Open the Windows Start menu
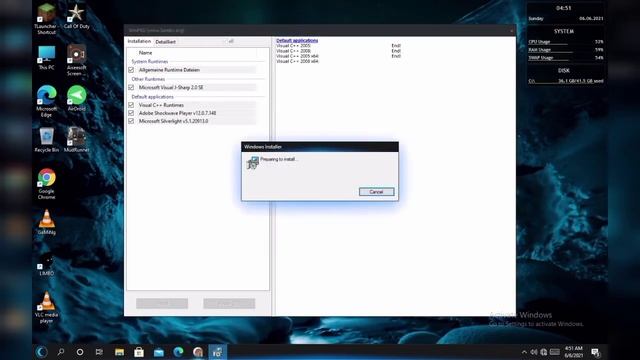The image size is (640, 360). coord(41,352)
